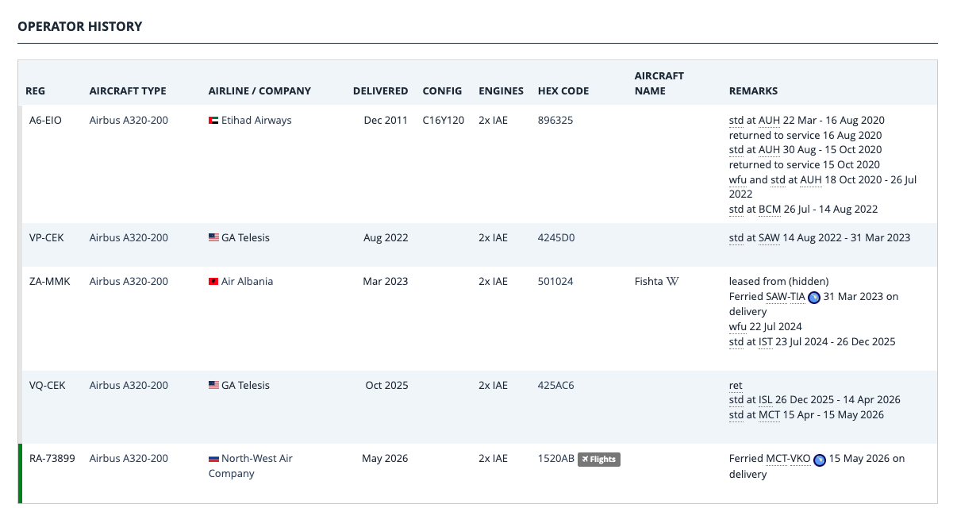Click the Mar 2023 delivery date

(x=386, y=281)
